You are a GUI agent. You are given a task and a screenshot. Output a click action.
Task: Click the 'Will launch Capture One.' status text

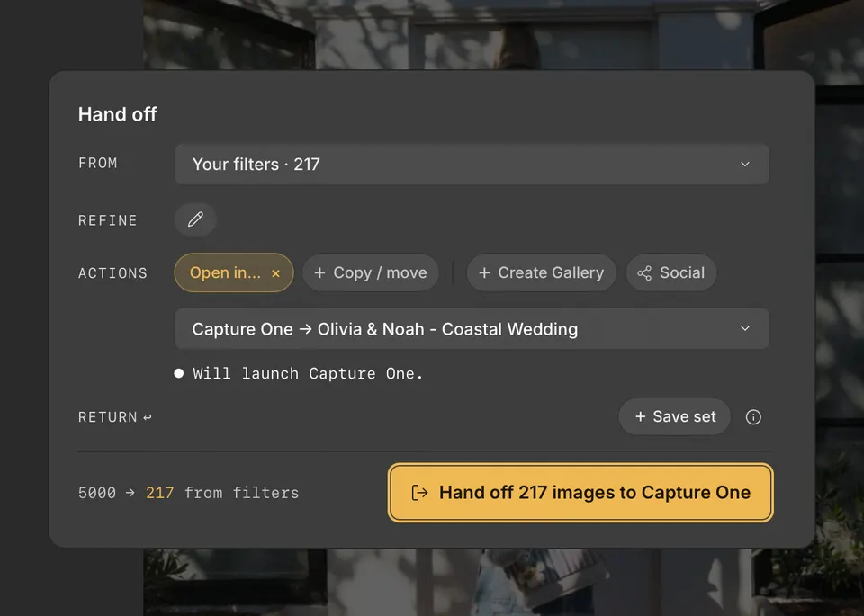point(308,374)
